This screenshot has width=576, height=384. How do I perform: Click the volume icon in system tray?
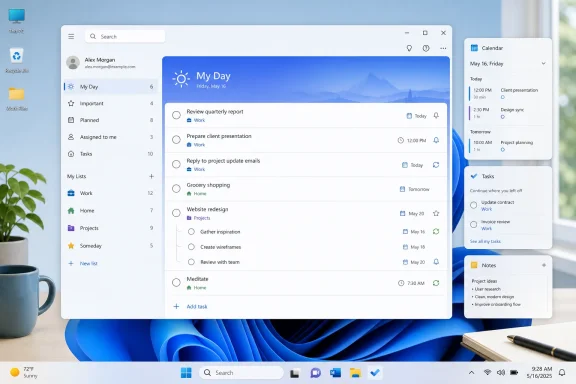(500, 373)
